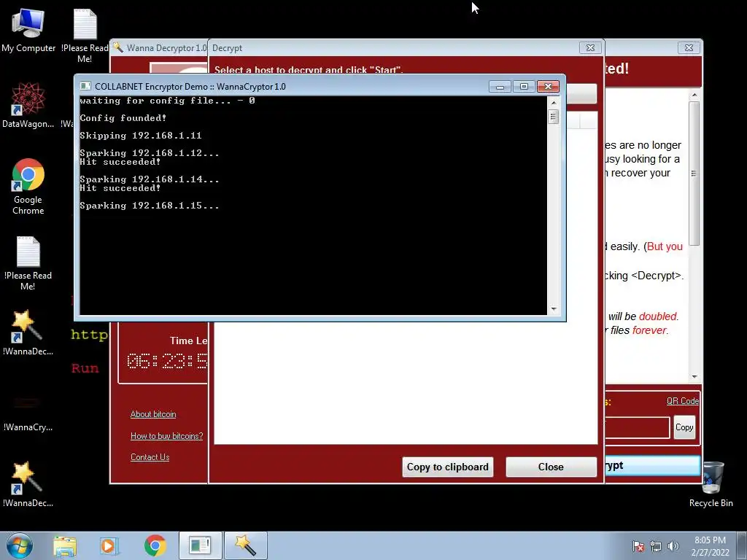
Task: Click ransom note scrollbar thumb
Action: (x=694, y=174)
